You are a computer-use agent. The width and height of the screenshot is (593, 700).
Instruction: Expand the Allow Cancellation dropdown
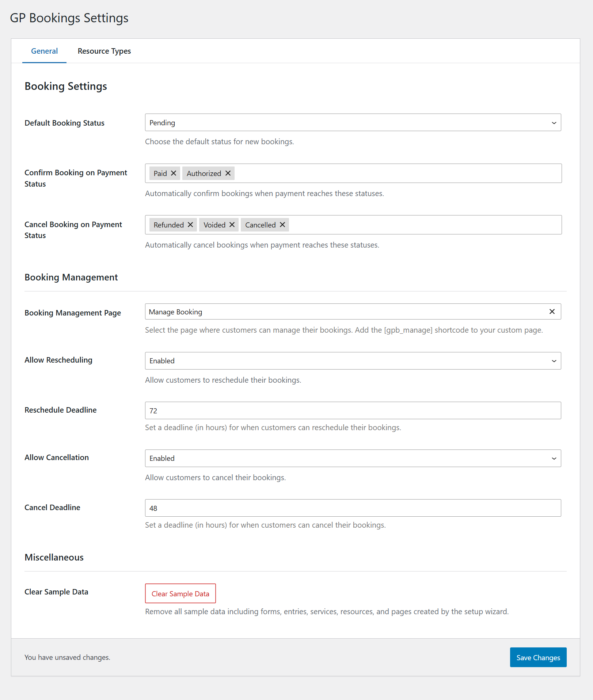point(353,458)
